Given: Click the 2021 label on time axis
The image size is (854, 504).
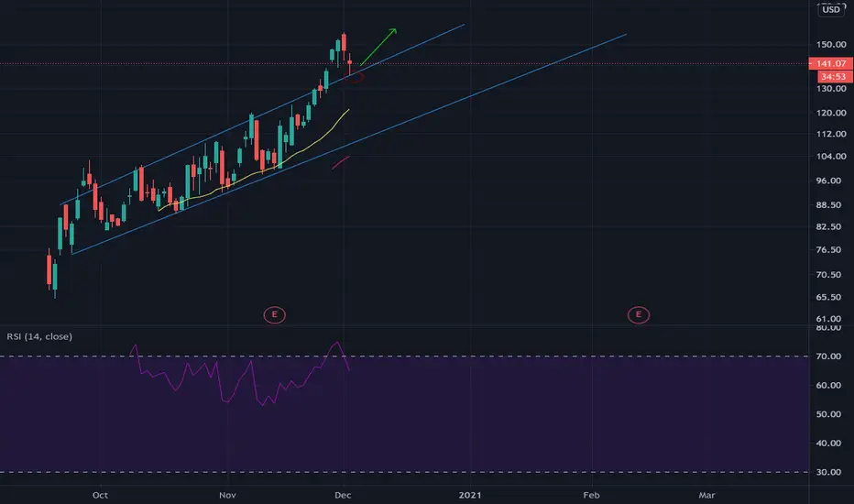Looking at the screenshot, I should coord(470,495).
